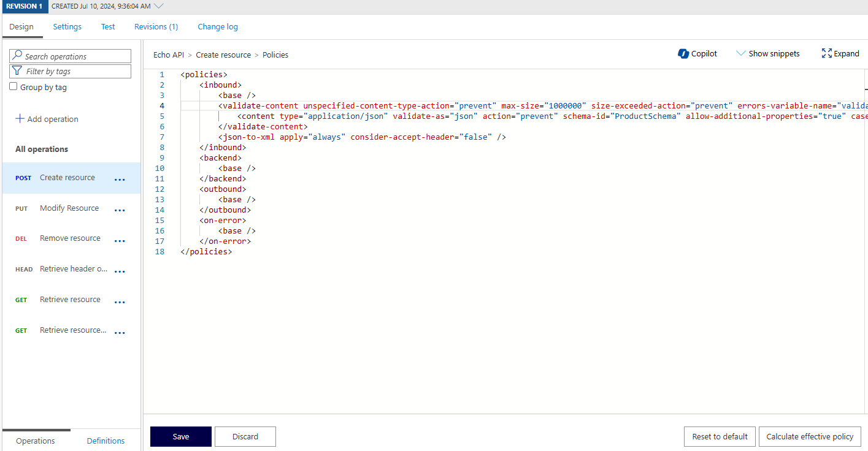Select POST Create resource operation

[71, 178]
